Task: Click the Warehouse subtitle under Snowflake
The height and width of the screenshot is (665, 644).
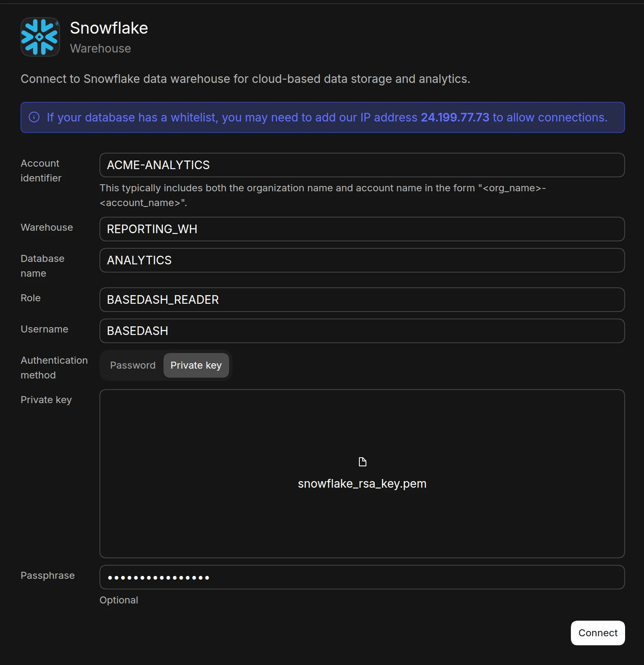Action: (x=100, y=48)
